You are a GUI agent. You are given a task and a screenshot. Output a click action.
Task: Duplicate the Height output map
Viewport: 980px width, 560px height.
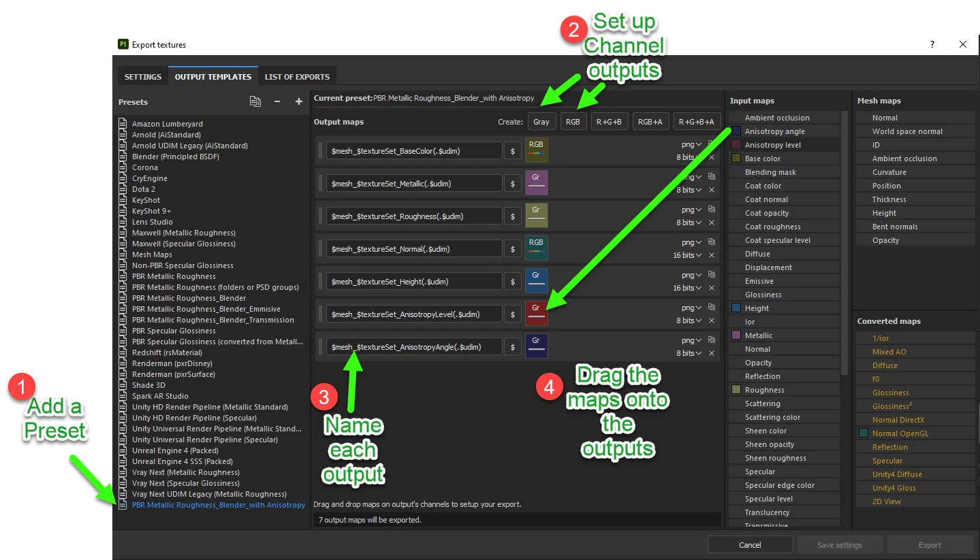tap(712, 274)
